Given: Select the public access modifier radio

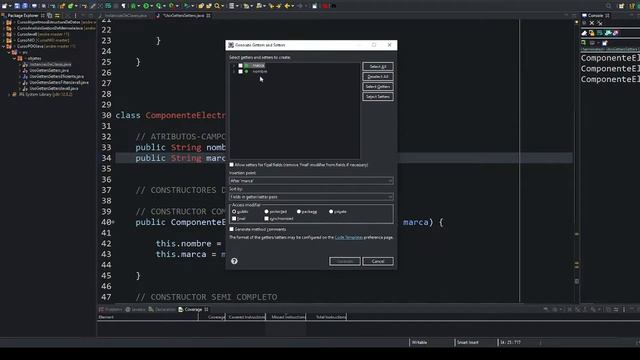Looking at the screenshot, I should point(234,211).
